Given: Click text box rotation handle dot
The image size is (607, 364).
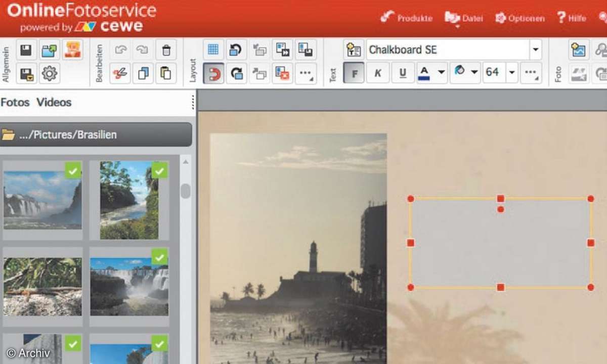Looking at the screenshot, I should click(x=500, y=209).
